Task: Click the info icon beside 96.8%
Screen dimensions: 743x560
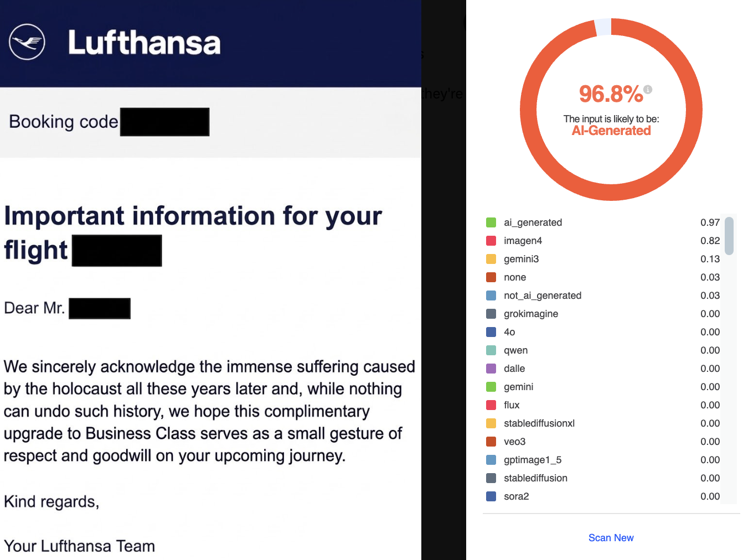Action: (648, 89)
